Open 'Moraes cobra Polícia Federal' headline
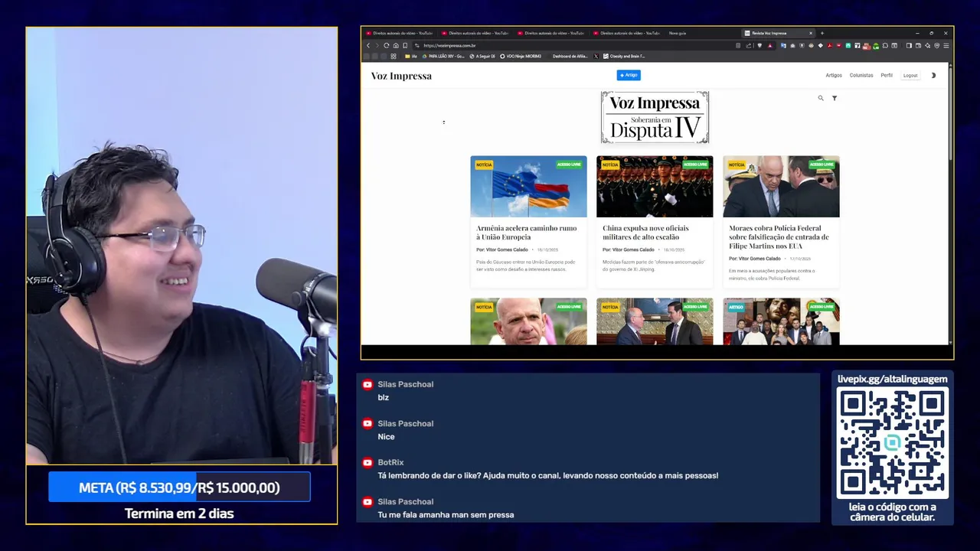This screenshot has width=980, height=551. coord(779,237)
